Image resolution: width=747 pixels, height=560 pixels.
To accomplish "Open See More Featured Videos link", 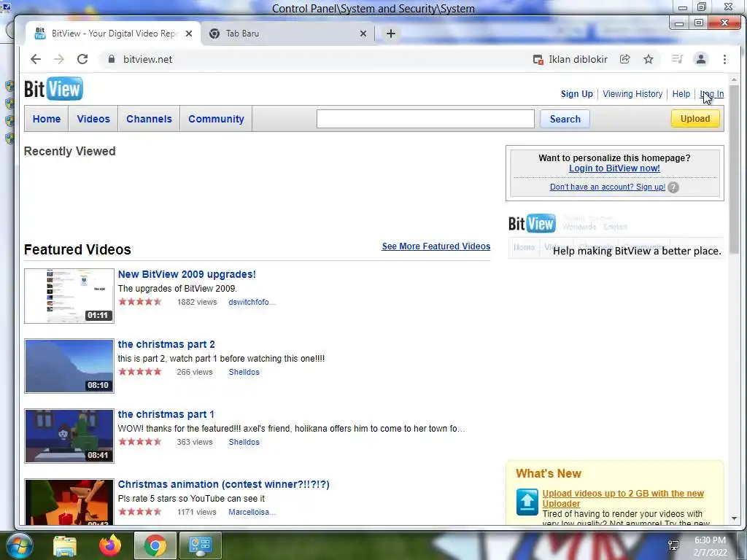I will [x=436, y=246].
